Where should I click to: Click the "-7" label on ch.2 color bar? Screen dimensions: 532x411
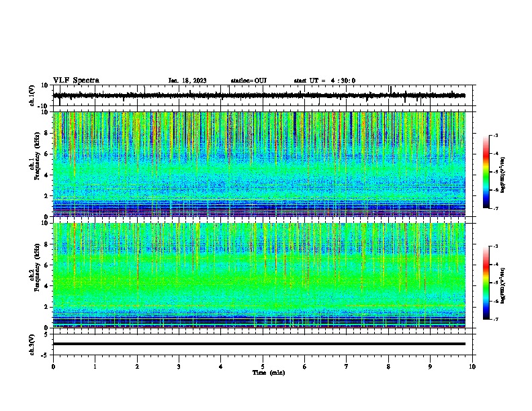pos(496,319)
